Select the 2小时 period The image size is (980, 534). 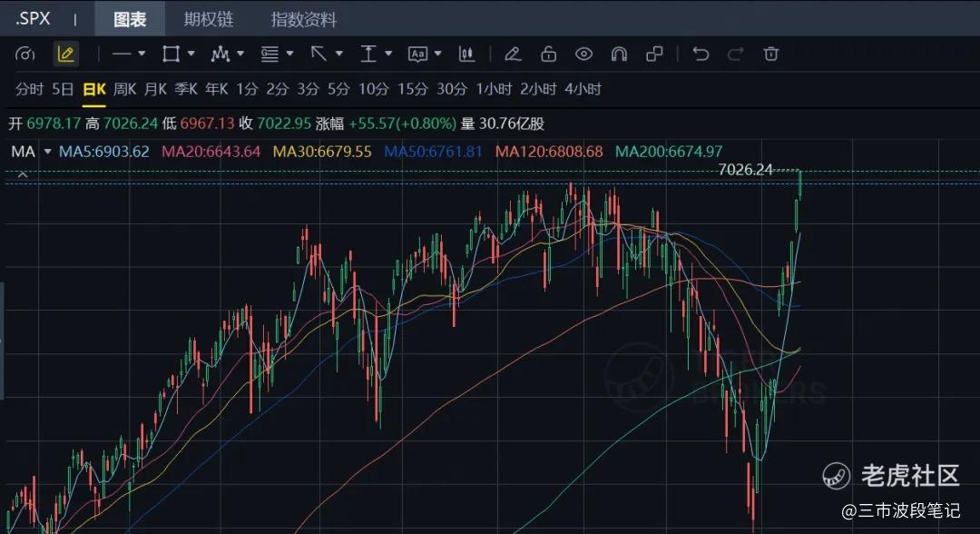pyautogui.click(x=538, y=89)
